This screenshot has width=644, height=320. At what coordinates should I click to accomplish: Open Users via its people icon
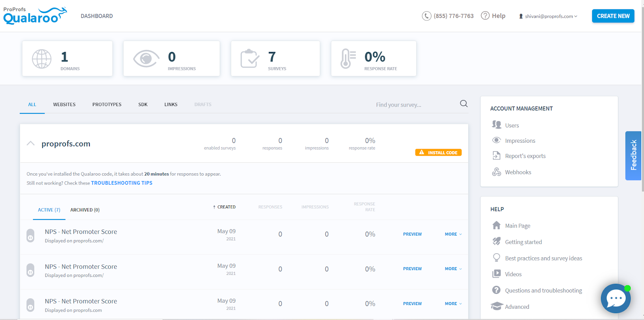point(496,125)
